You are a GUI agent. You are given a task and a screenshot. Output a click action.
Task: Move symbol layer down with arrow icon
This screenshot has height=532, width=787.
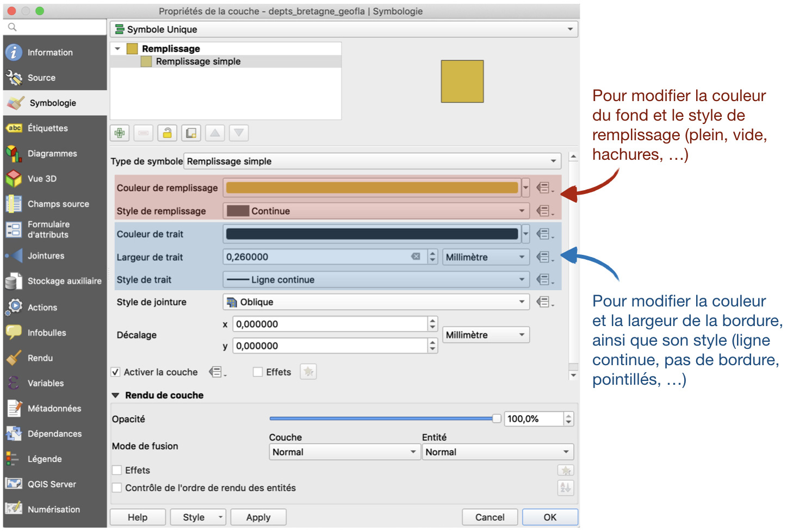coord(239,133)
